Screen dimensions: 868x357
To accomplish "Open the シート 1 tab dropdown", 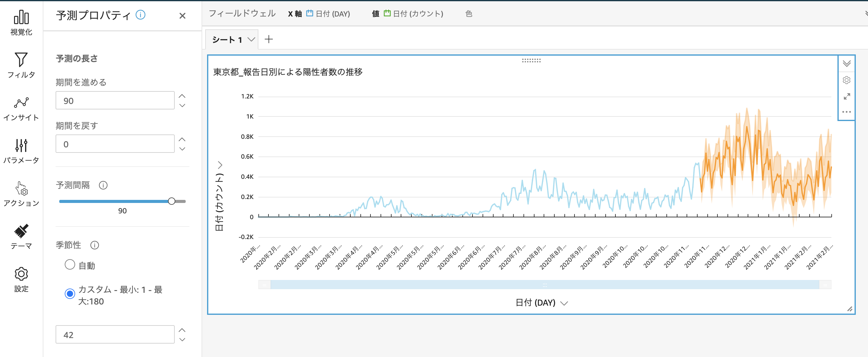I will coord(251,39).
